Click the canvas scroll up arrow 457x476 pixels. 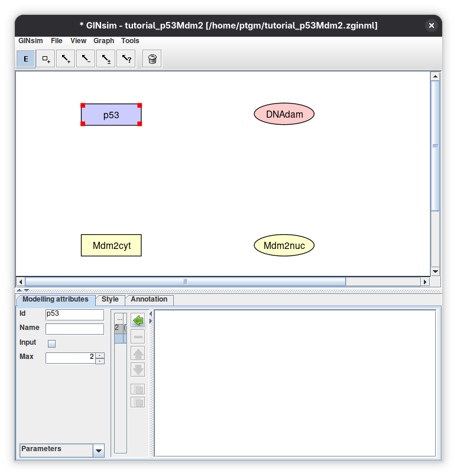pyautogui.click(x=435, y=76)
